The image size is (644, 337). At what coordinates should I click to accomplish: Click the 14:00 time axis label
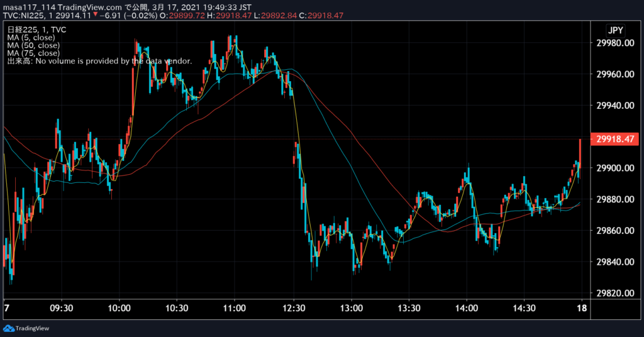tap(467, 308)
